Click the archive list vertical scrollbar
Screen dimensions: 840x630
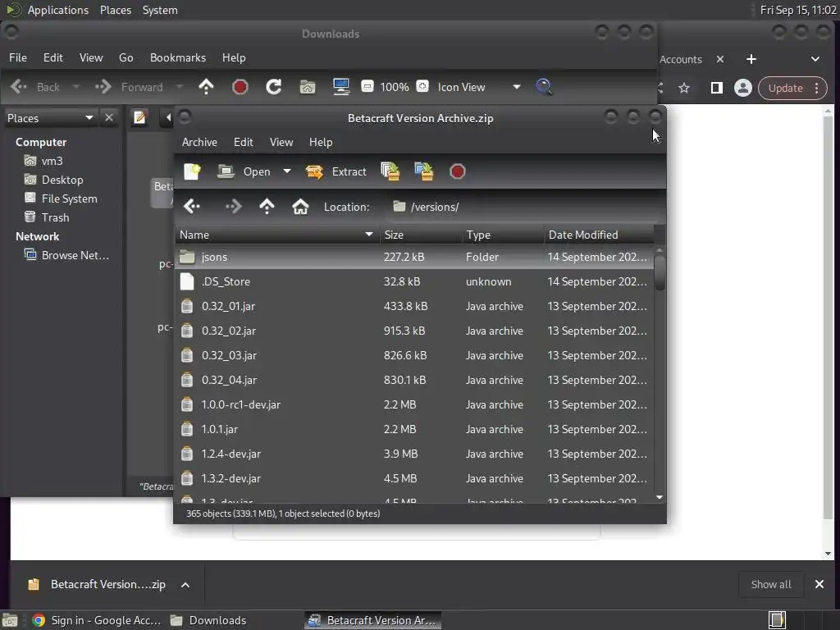click(x=660, y=273)
